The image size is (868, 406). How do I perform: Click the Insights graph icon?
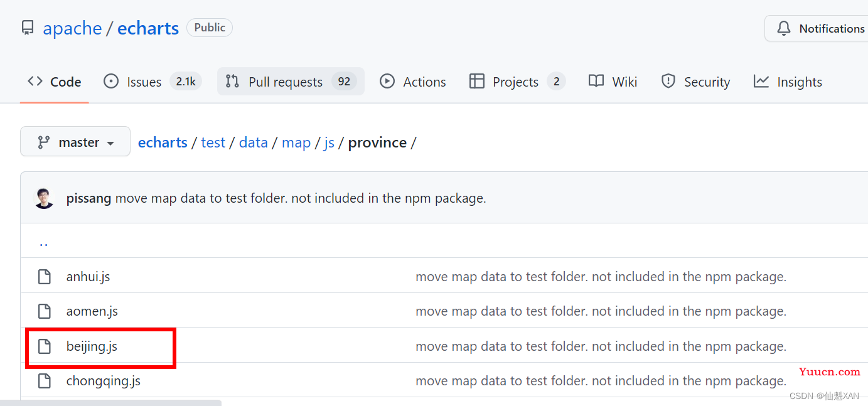click(x=761, y=82)
